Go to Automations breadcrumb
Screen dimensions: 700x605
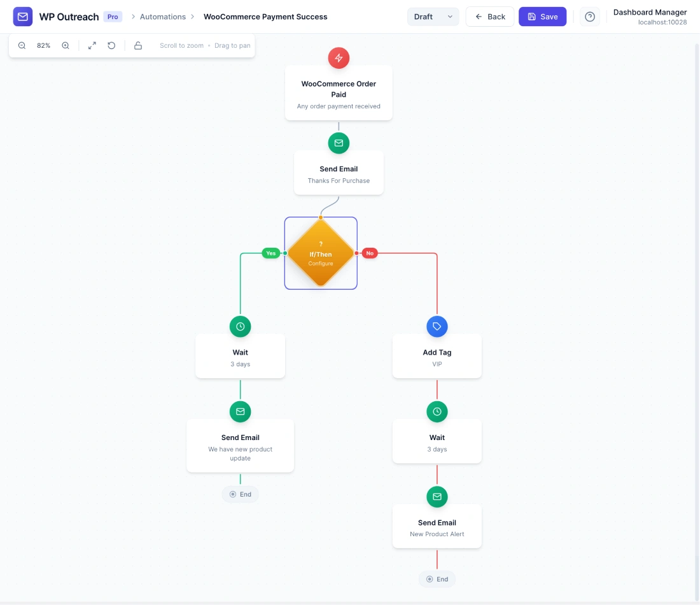click(163, 17)
